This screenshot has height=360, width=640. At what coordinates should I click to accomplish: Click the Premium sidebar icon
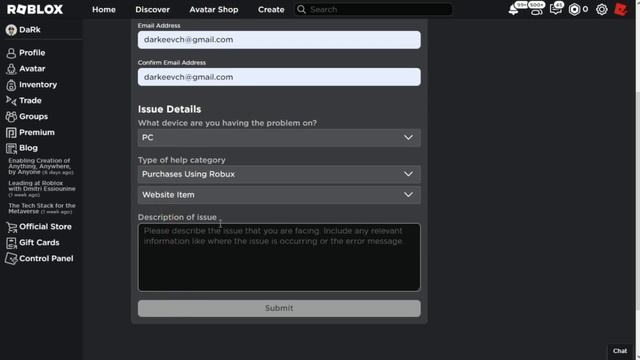(x=11, y=133)
